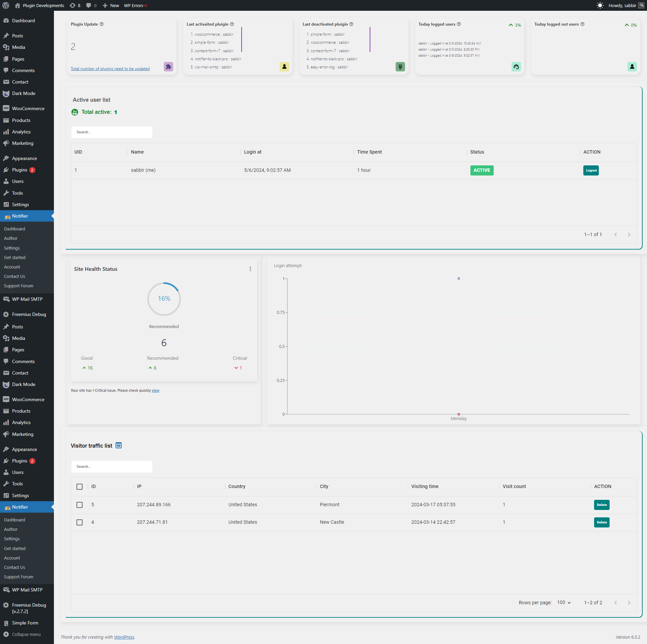Go to previous page beside 1–2 of 2

616,603
